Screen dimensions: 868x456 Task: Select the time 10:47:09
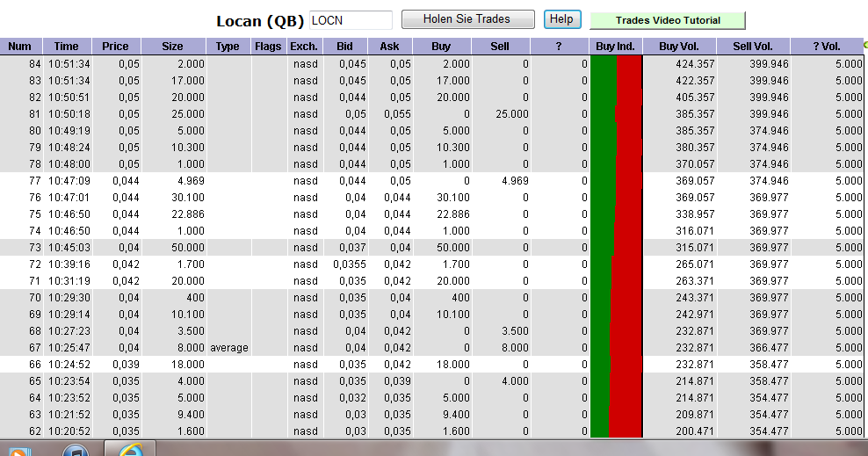pyautogui.click(x=69, y=181)
